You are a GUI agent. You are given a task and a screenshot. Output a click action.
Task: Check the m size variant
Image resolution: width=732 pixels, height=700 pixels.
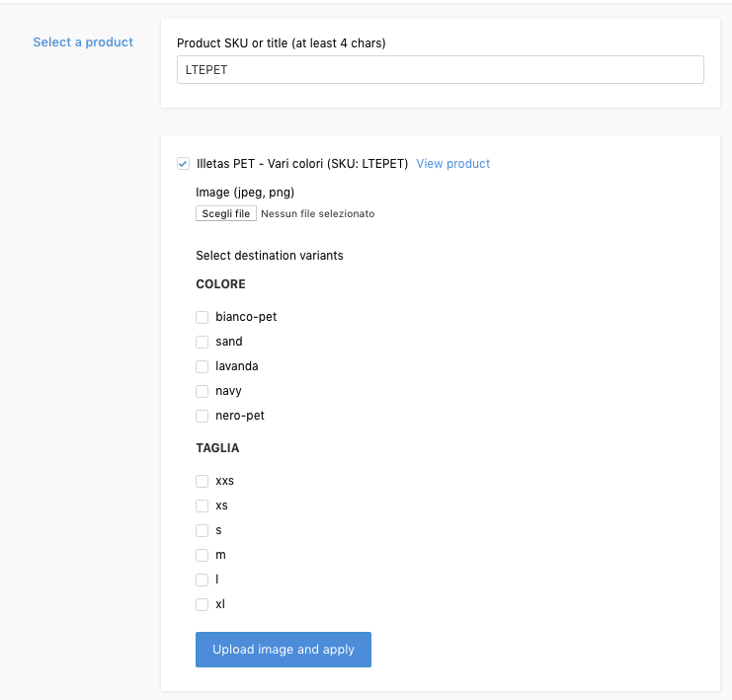click(202, 555)
